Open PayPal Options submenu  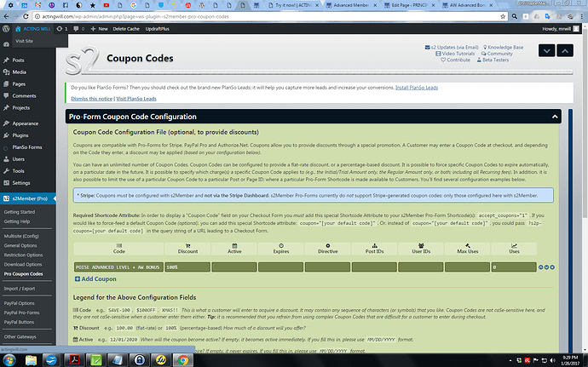click(x=19, y=303)
